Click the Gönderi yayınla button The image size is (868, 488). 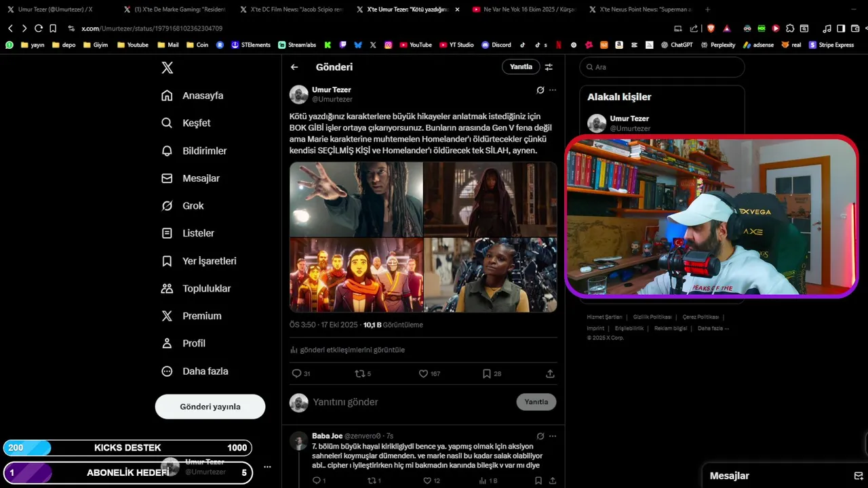pyautogui.click(x=210, y=407)
